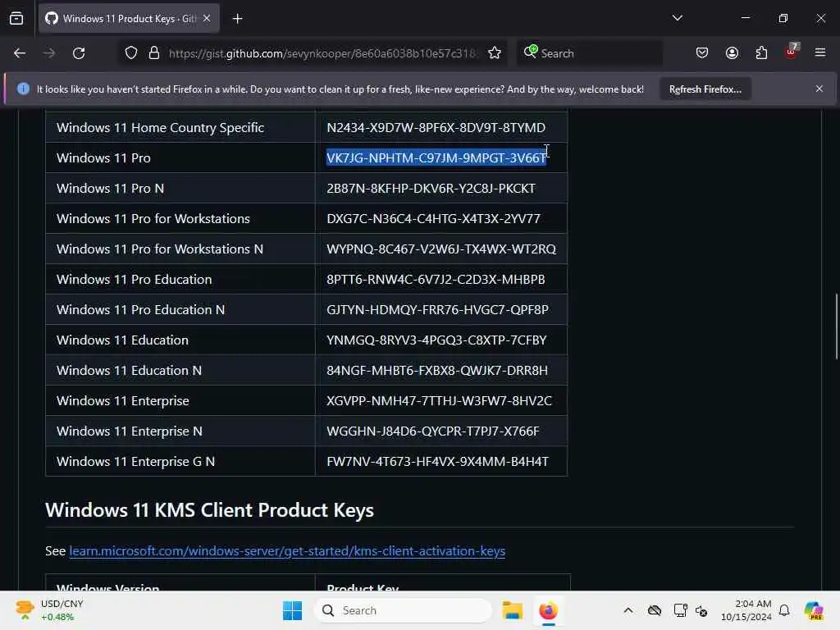Screen dimensions: 840x630
Task: Click key 8PTT6-RNW4C-6V7J2-C2D3X-MHBPB
Action: pyautogui.click(x=436, y=280)
